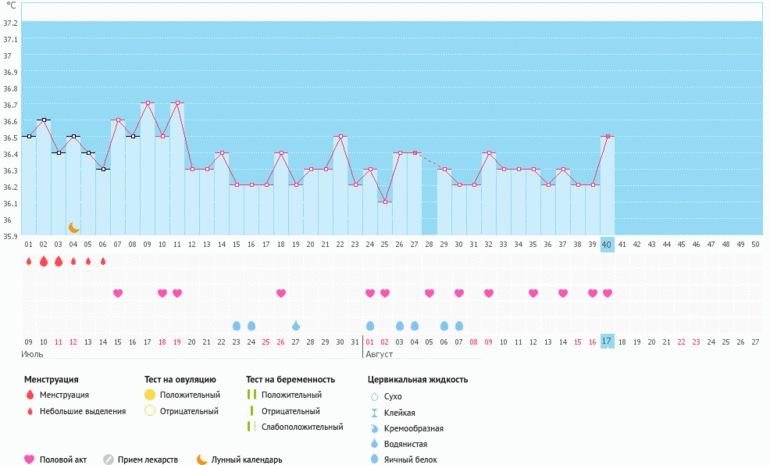Click the small discharge drop on cycle day 06
Screen dimensions: 770x465
103,262
